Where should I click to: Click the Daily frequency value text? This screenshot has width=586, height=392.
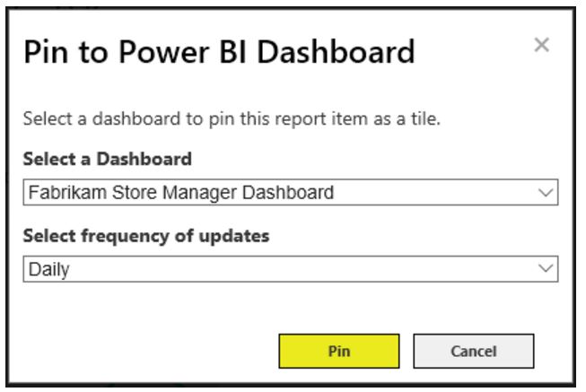[x=48, y=269]
